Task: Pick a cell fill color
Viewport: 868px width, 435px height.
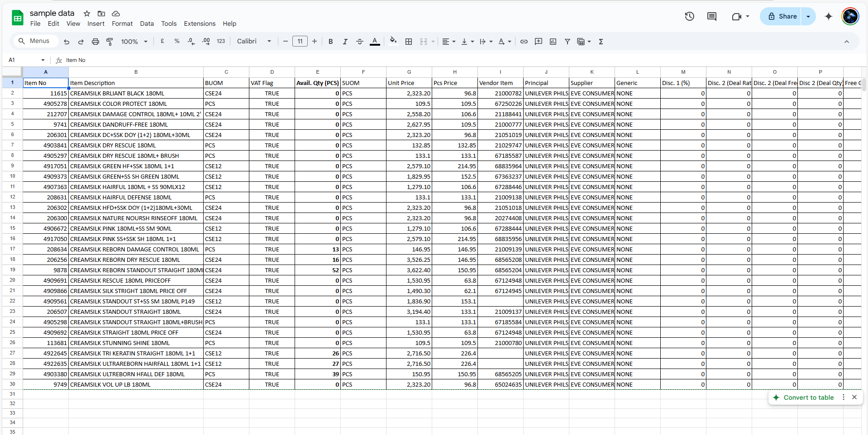Action: pos(393,41)
